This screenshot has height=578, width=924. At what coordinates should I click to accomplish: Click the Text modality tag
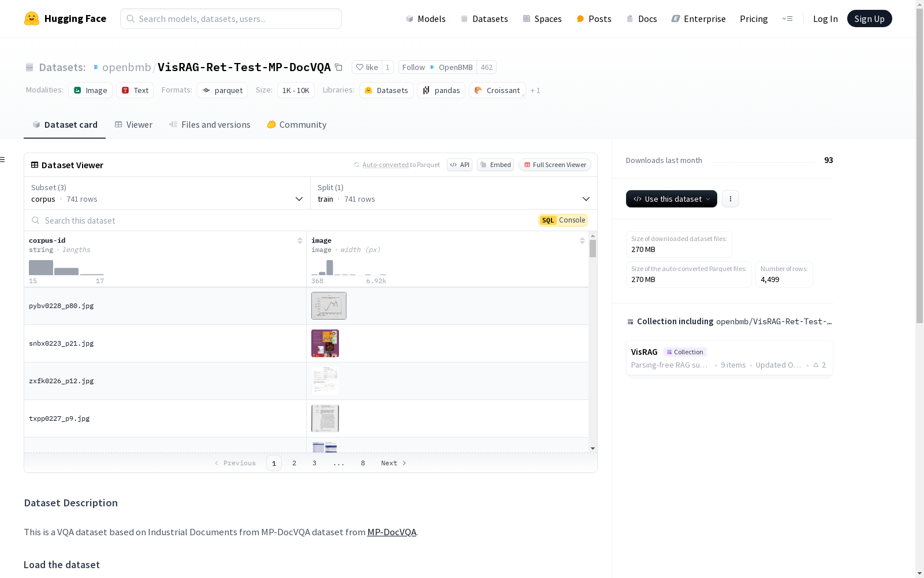[x=135, y=90]
